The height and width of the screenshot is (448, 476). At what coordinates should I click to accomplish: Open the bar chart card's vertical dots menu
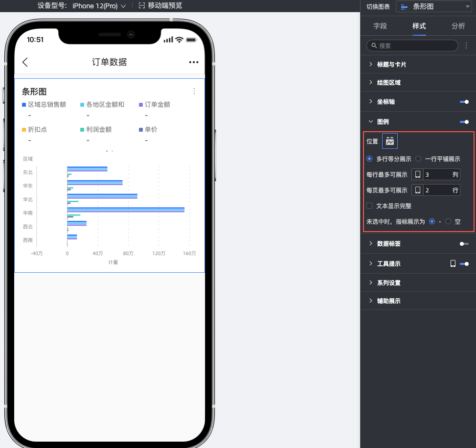[x=194, y=91]
